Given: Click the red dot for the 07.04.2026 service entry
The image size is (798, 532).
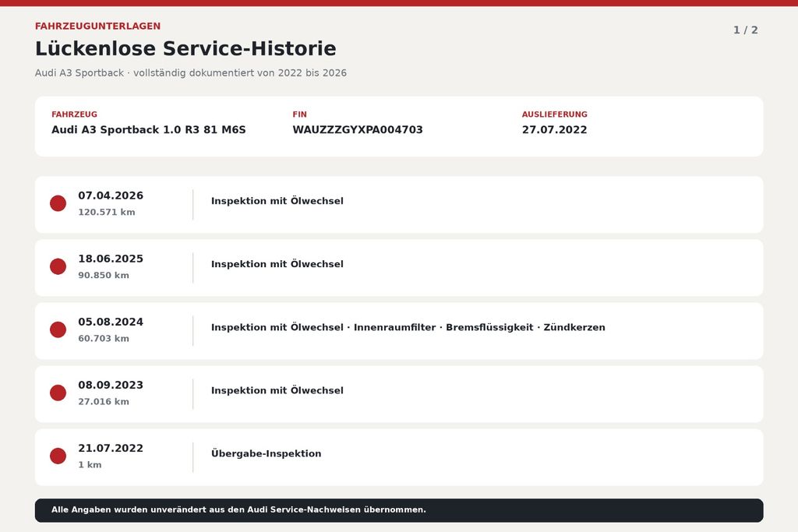Looking at the screenshot, I should tap(58, 203).
